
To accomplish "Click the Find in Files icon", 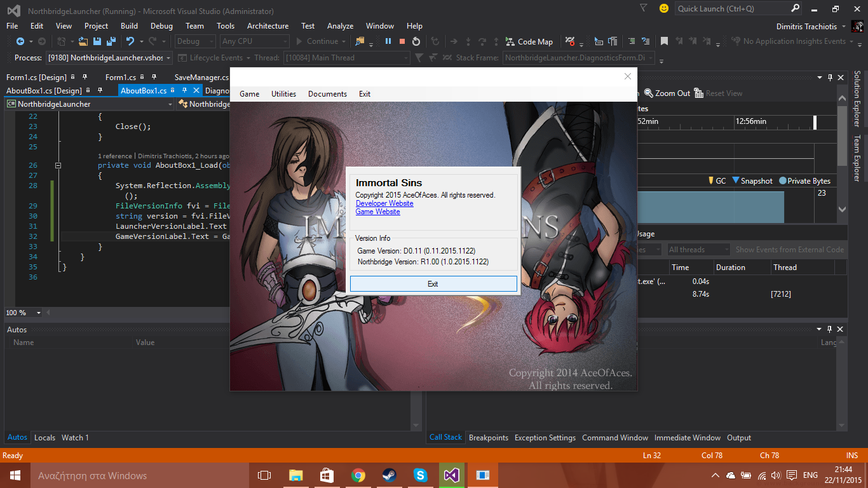I will 360,41.
